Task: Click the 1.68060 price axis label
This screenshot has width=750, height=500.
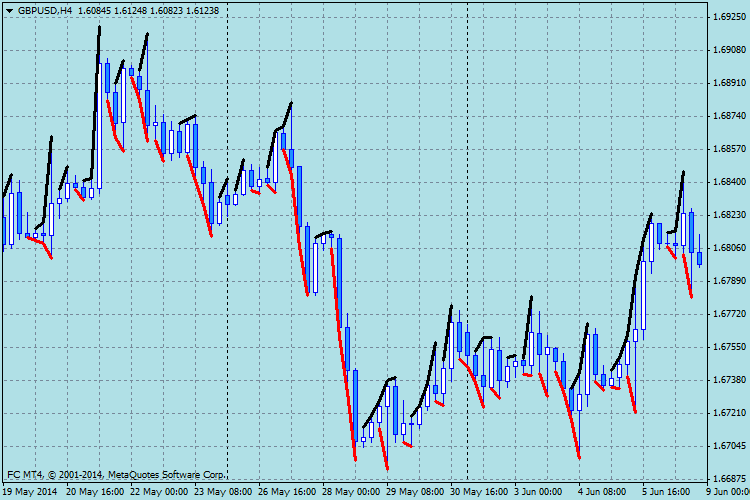Action: [729, 248]
